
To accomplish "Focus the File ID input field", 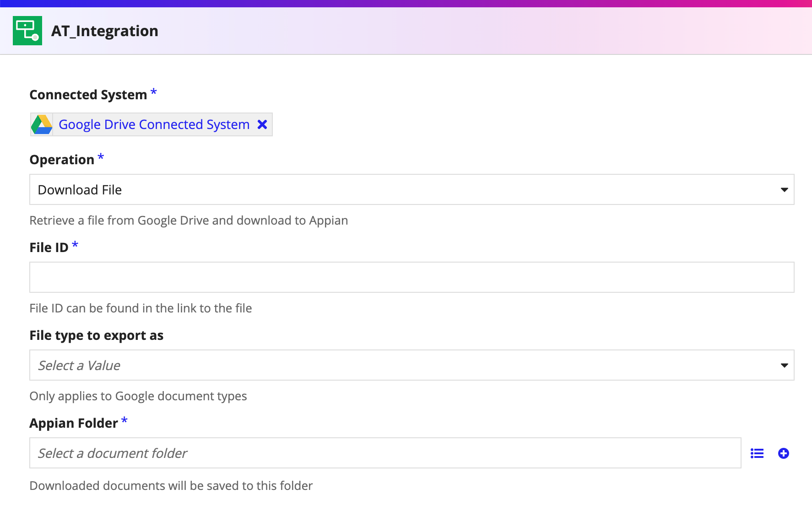I will tap(412, 277).
